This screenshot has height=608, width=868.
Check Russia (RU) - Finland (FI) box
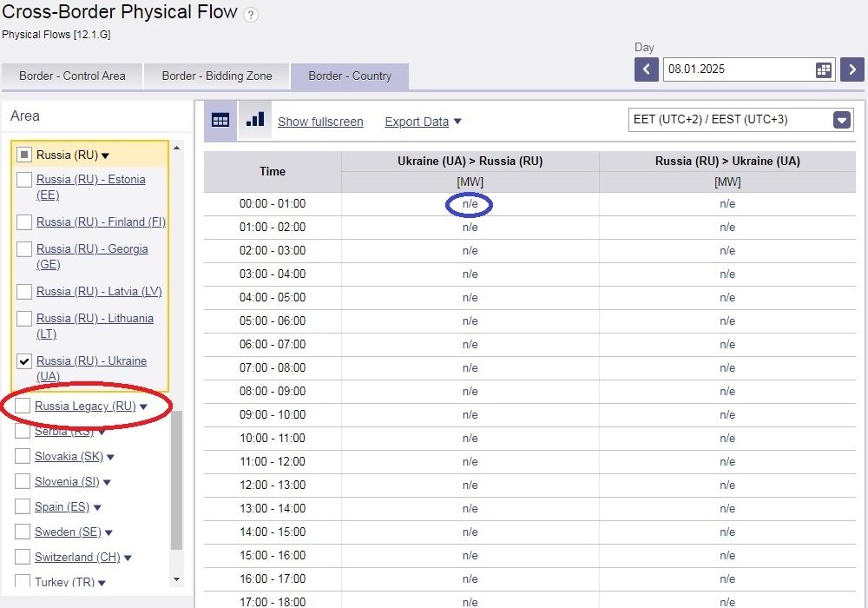point(23,222)
